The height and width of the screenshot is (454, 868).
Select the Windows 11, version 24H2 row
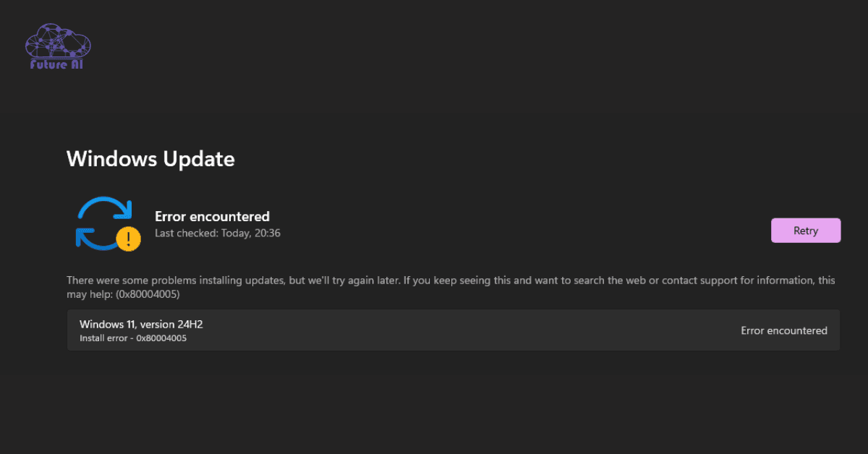coord(454,330)
